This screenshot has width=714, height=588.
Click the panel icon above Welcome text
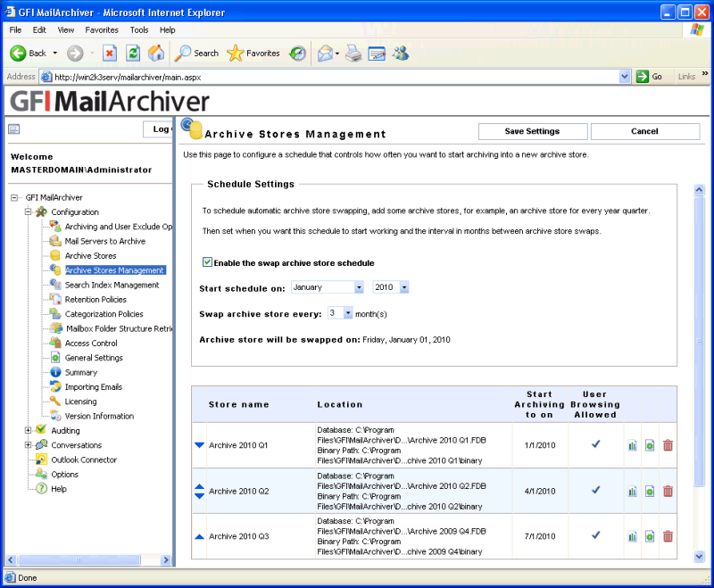click(14, 129)
